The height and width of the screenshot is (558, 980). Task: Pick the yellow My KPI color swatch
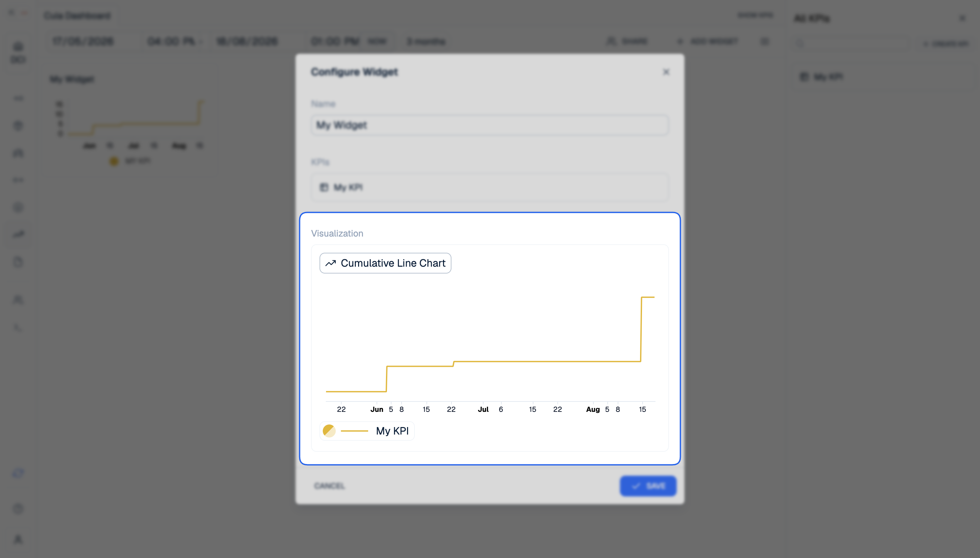tap(329, 431)
